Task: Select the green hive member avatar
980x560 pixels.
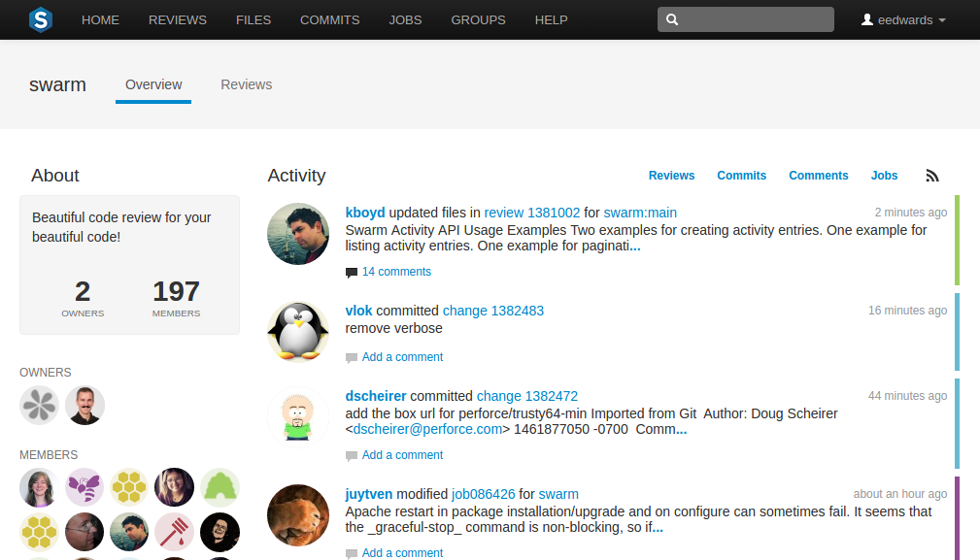Action: [x=220, y=487]
